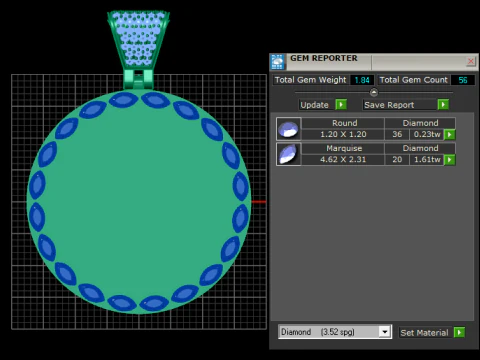Image resolution: width=480 pixels, height=360 pixels.
Task: Click the green arrow beside Save Report
Action: [x=443, y=105]
